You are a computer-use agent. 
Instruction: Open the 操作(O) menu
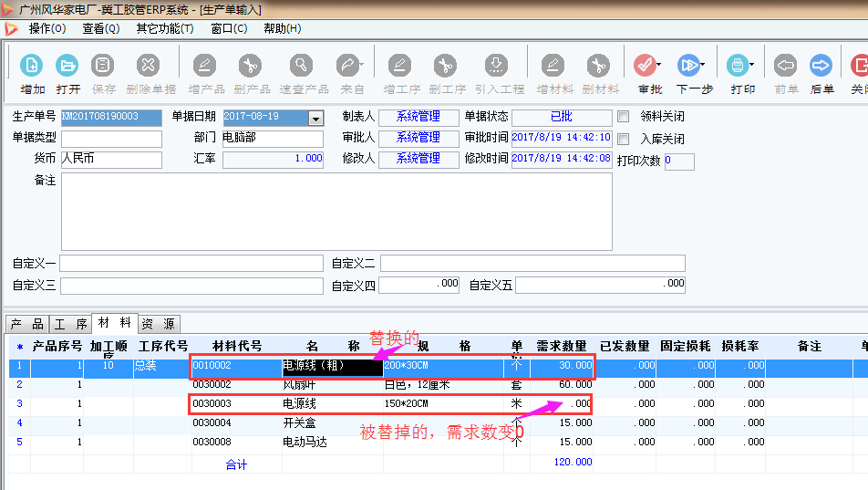(x=47, y=28)
